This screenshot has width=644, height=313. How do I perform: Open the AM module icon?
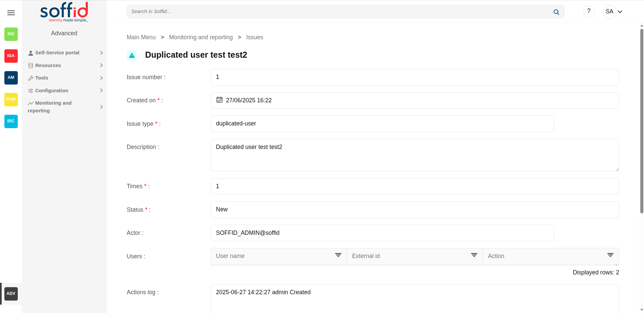tap(11, 77)
